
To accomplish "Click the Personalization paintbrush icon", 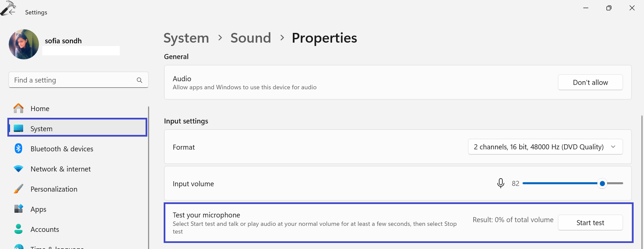I will (x=18, y=189).
